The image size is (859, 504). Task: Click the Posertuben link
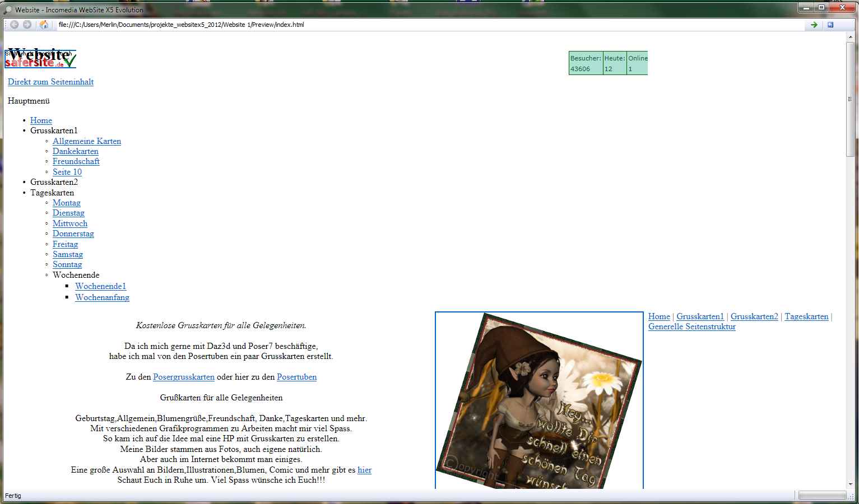tap(296, 377)
